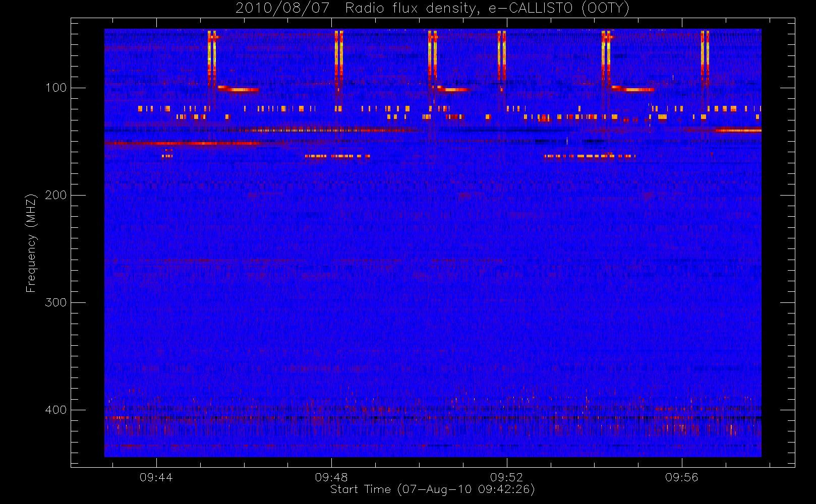Click the 09:52 time tick label
The image size is (816, 504).
click(506, 477)
